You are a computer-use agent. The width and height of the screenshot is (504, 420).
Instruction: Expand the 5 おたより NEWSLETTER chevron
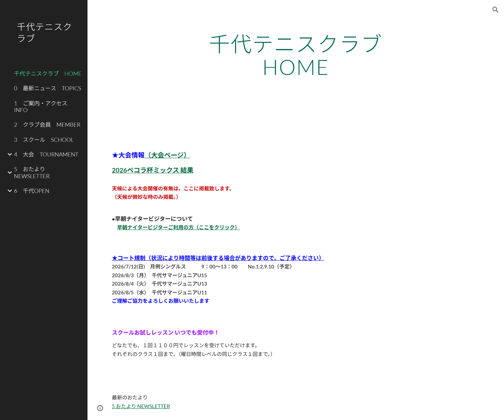(10, 172)
